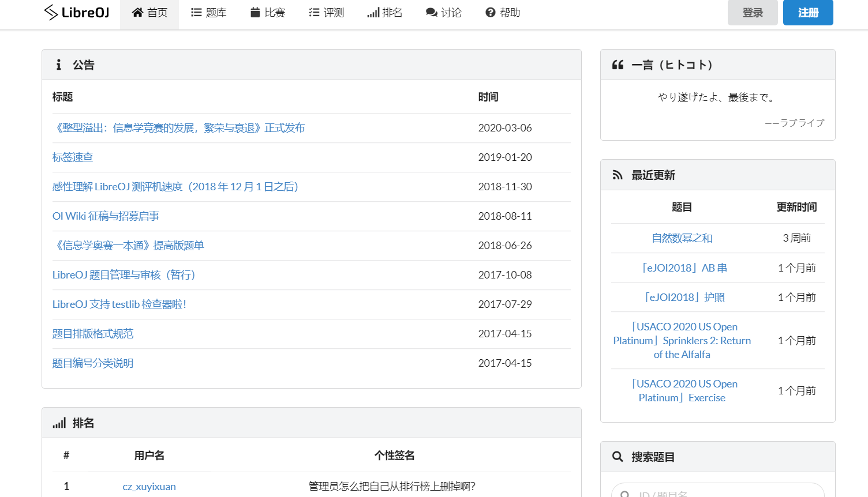868x497 pixels.
Task: Select the checklist icon next to 评测
Action: (x=313, y=12)
